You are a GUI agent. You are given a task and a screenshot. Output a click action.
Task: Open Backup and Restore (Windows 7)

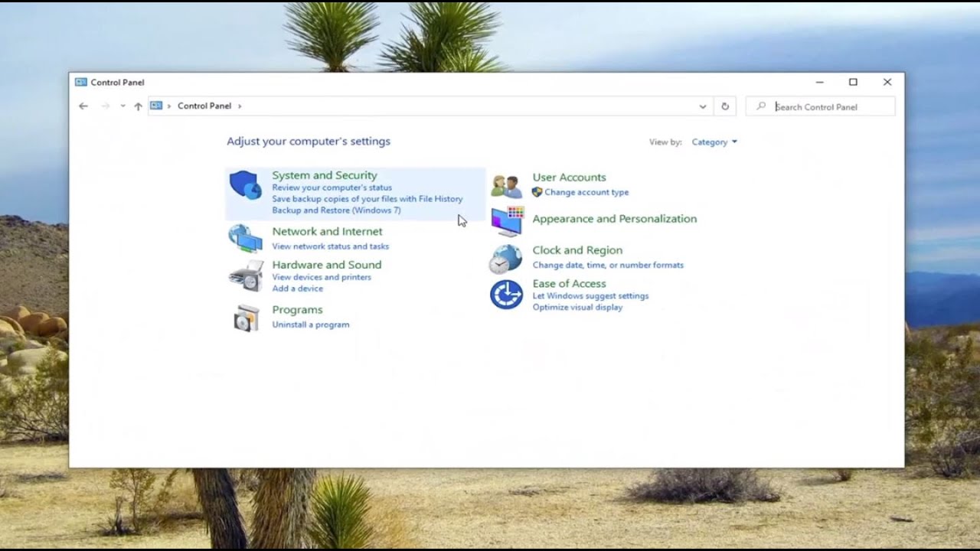pos(336,210)
